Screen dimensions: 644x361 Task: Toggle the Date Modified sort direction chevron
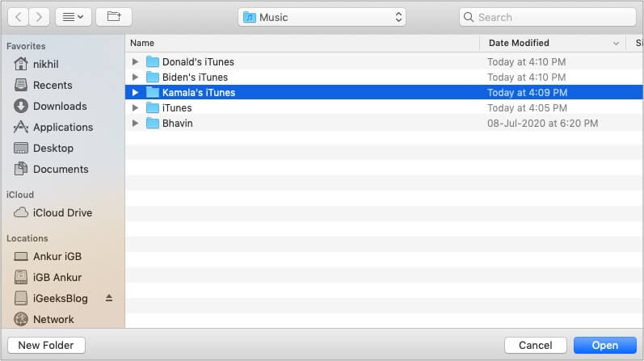(x=616, y=43)
